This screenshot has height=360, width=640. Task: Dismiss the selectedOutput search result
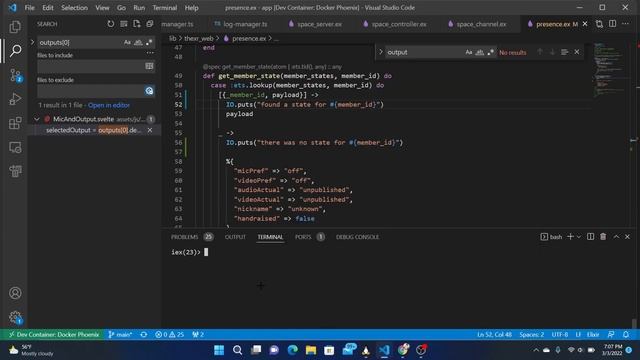(150, 130)
